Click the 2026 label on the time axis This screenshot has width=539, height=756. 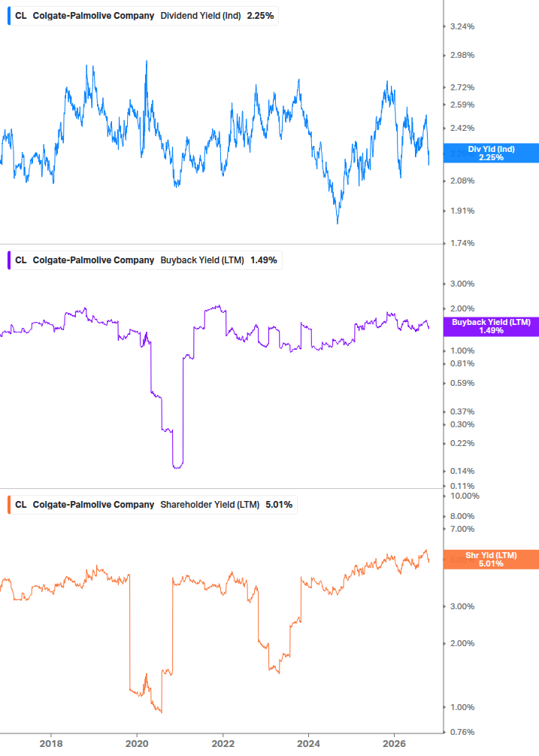click(394, 743)
